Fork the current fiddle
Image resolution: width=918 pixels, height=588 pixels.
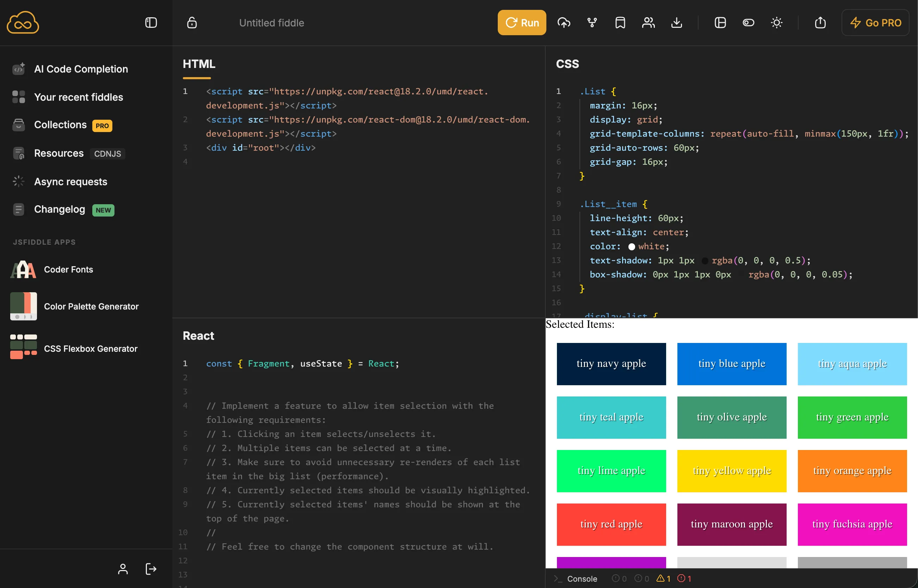(x=591, y=23)
